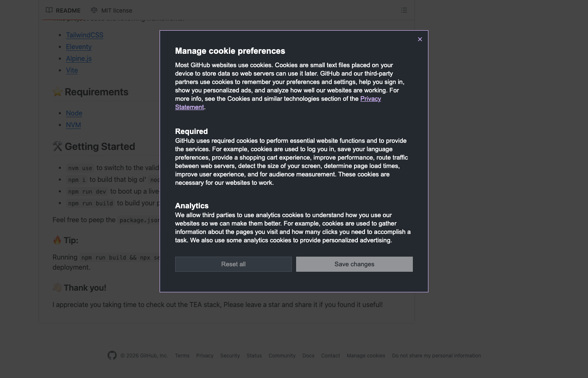
Task: Open the NVM link
Action: (x=73, y=125)
